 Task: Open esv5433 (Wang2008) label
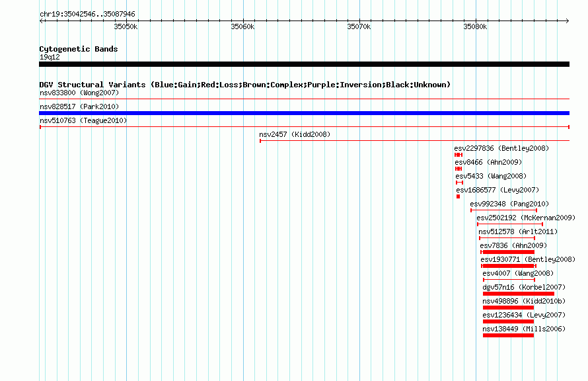[x=491, y=176]
